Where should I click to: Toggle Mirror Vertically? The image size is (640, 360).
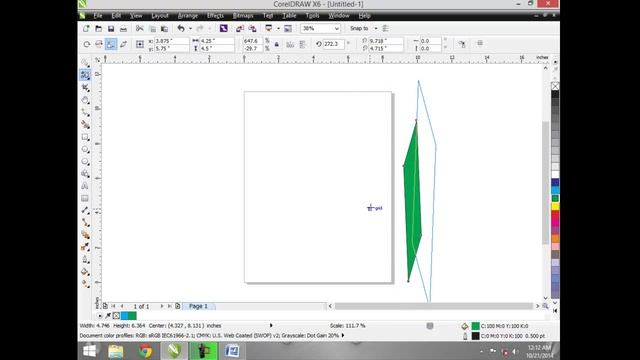tap(302, 44)
